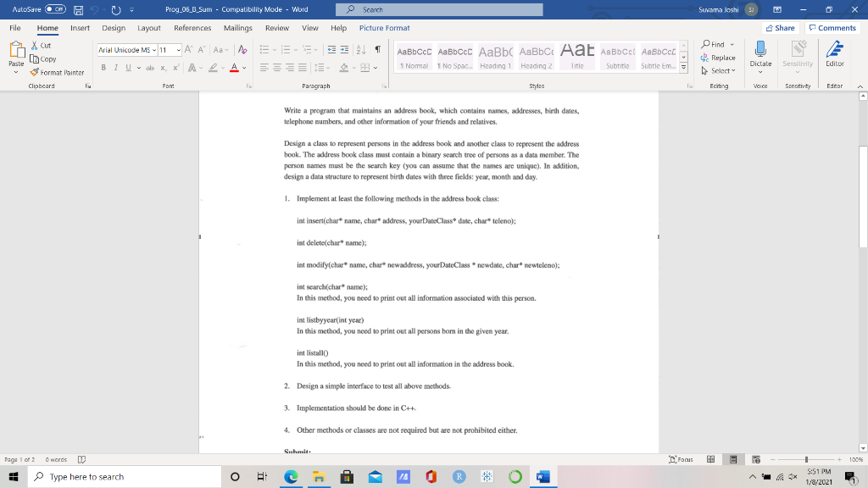
Task: Click the Sort icon in the Paragraph group
Action: coord(360,49)
